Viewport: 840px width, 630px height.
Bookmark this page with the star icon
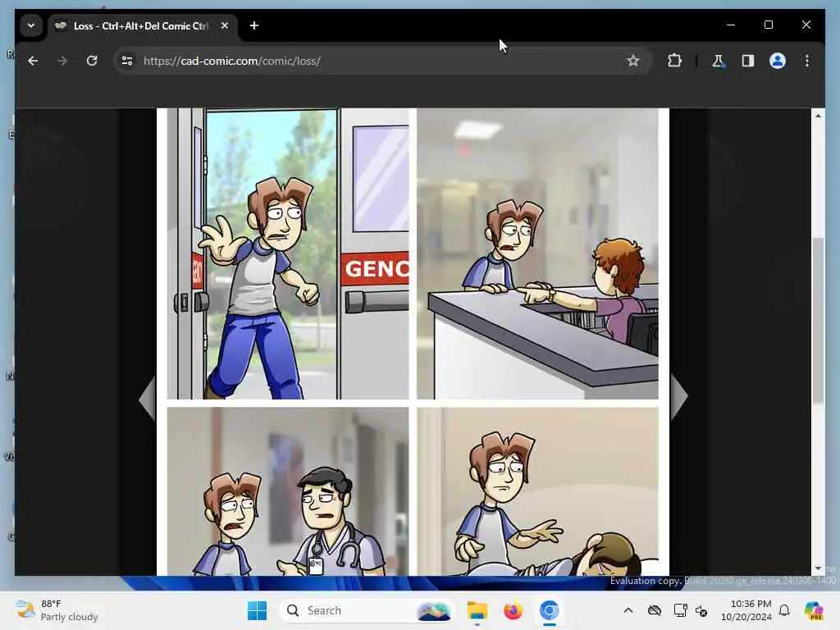632,61
